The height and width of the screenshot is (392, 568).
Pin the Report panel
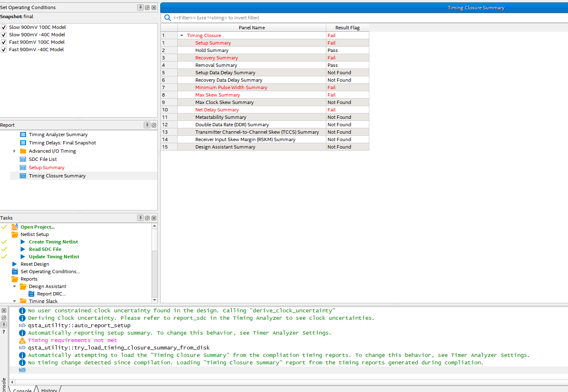point(147,125)
